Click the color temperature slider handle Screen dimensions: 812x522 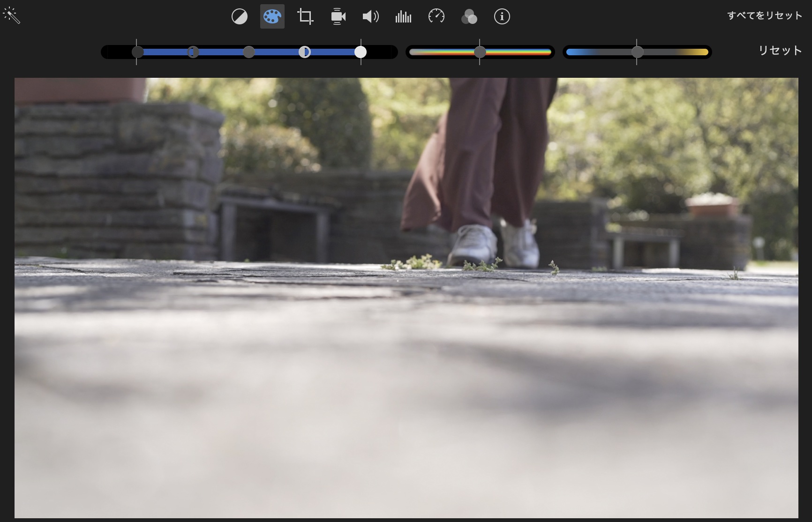pyautogui.click(x=637, y=52)
